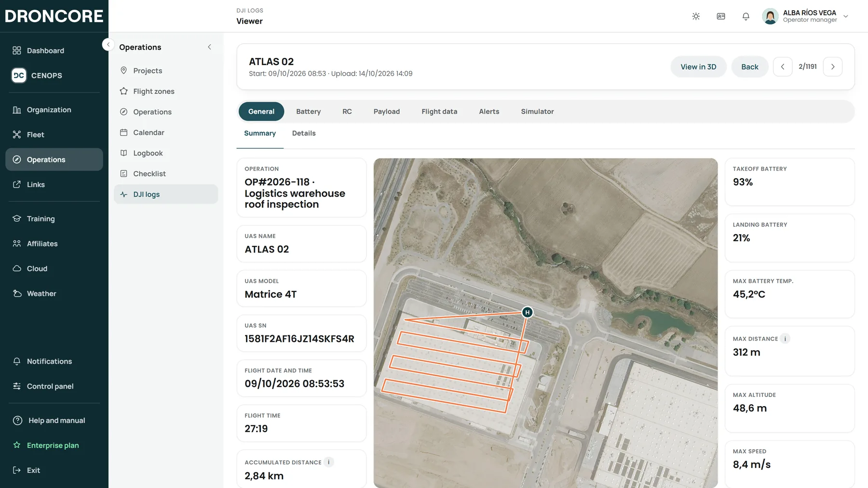The height and width of the screenshot is (488, 868).
Task: Switch to the RC tab
Action: point(347,111)
